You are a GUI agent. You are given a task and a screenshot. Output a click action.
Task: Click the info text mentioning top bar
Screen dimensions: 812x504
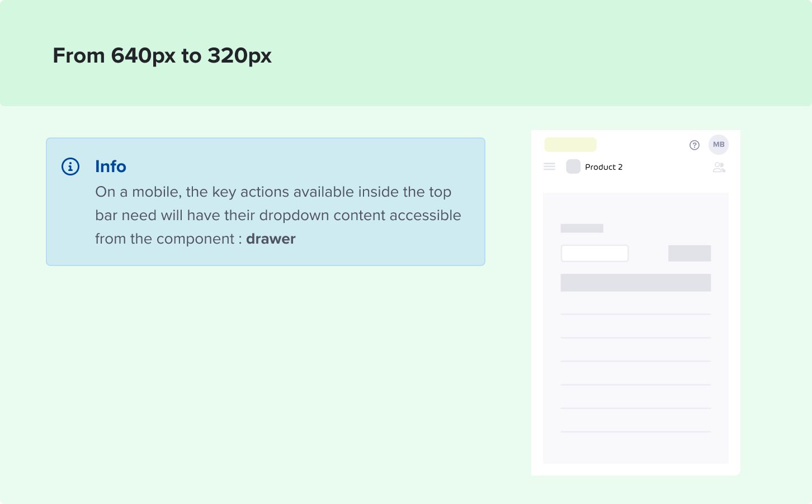pos(278,215)
